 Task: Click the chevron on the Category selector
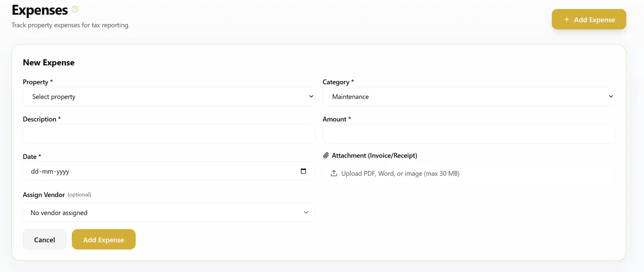click(611, 97)
